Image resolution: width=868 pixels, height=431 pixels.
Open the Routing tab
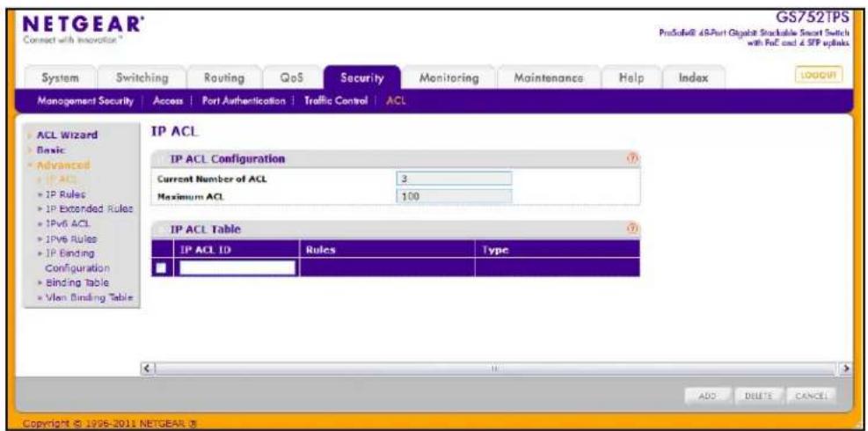pyautogui.click(x=223, y=78)
